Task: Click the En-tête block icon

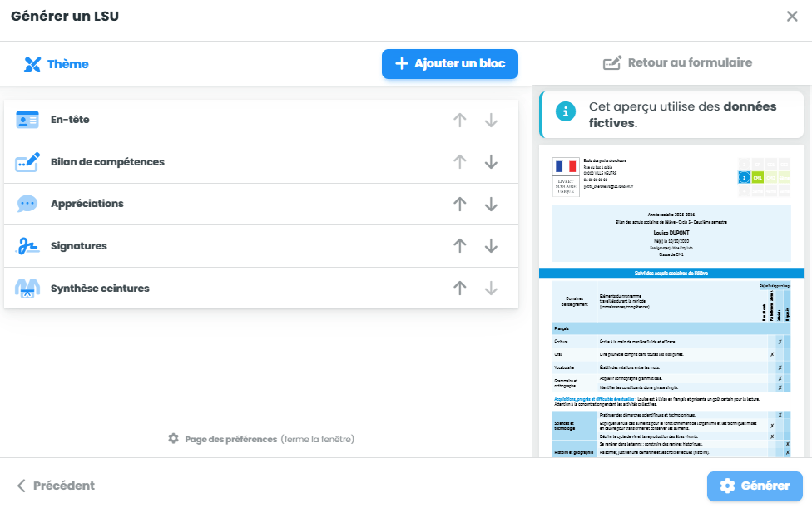Action: (x=27, y=120)
